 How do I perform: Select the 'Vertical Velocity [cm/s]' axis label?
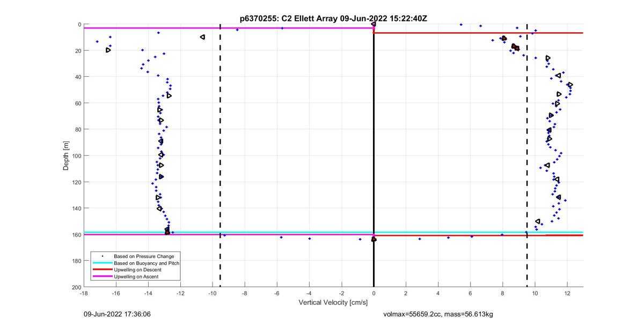(x=333, y=303)
